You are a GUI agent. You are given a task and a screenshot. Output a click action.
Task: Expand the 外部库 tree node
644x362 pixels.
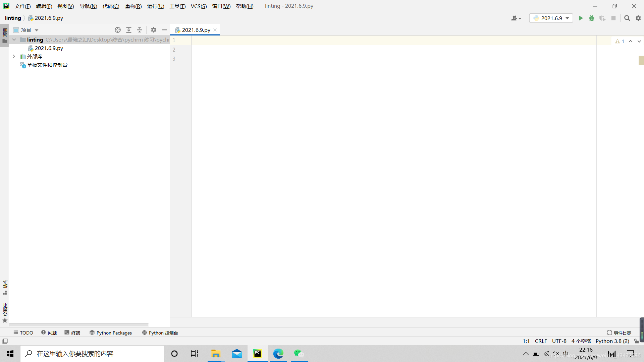[14, 56]
